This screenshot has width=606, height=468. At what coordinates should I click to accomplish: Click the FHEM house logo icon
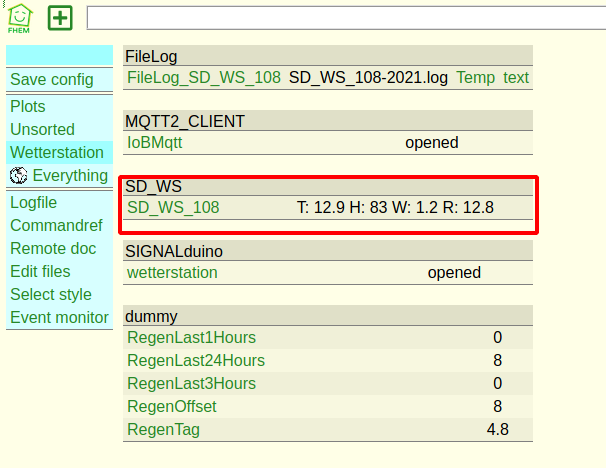point(19,17)
